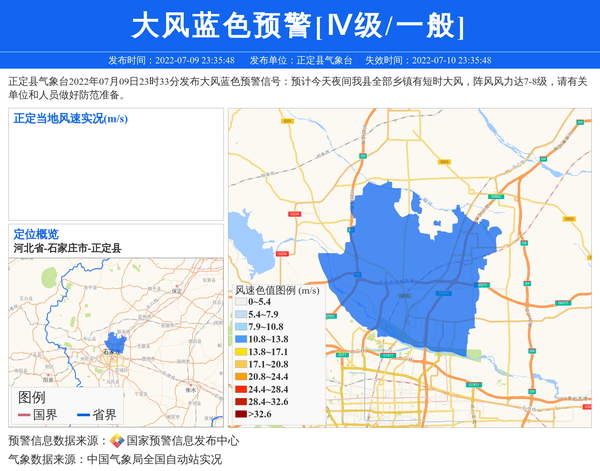The image size is (600, 471).
Task: Pick the yellow 13.8~17.1 legend swatch
Action: pos(240,352)
